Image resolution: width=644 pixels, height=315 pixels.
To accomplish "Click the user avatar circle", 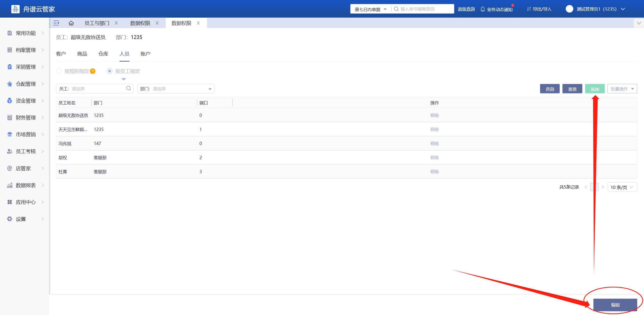I will click(x=569, y=9).
